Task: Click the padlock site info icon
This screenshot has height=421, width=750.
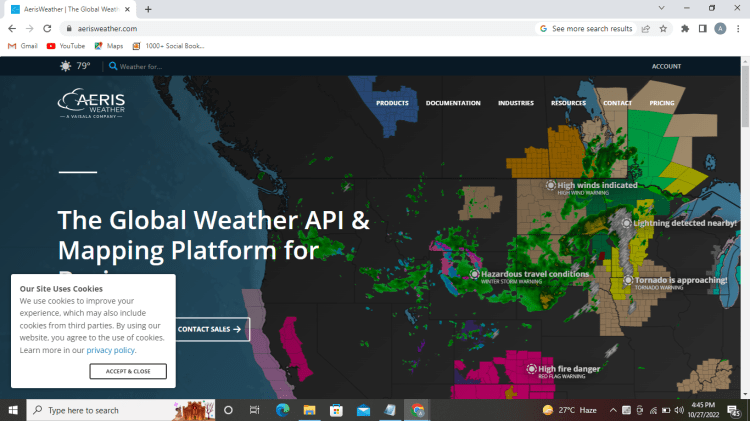Action: 69,29
